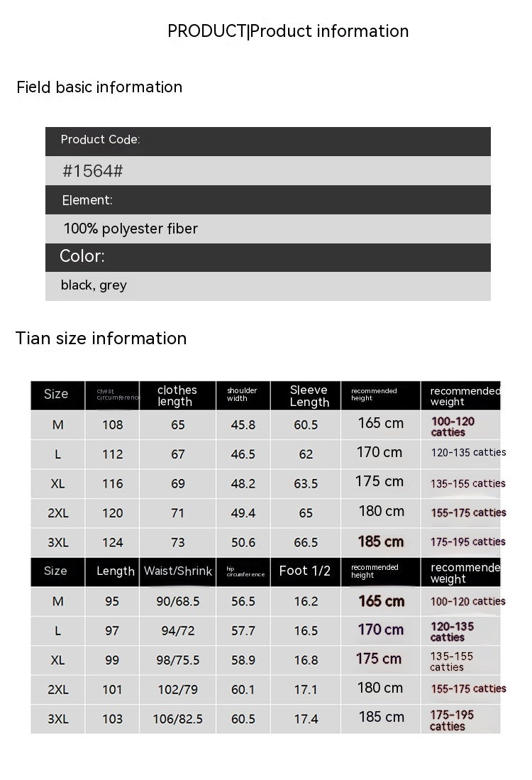Click the 'Foot 1/2' column header
Viewport: 532px width, 780px height.
(305, 571)
